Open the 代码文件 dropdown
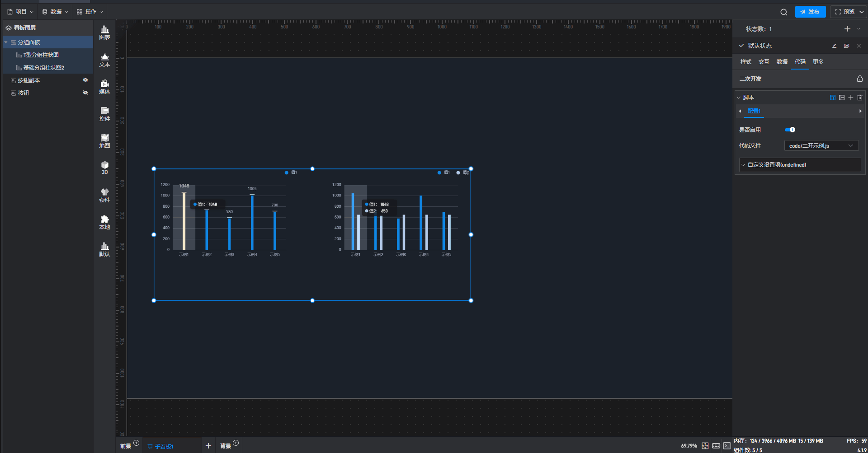The image size is (868, 453). tap(821, 145)
